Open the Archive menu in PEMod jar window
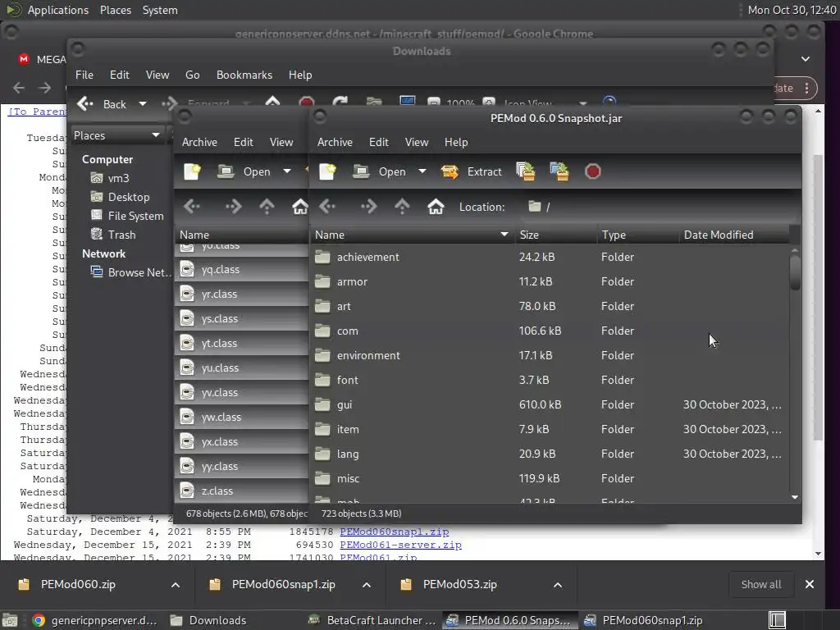 tap(335, 142)
